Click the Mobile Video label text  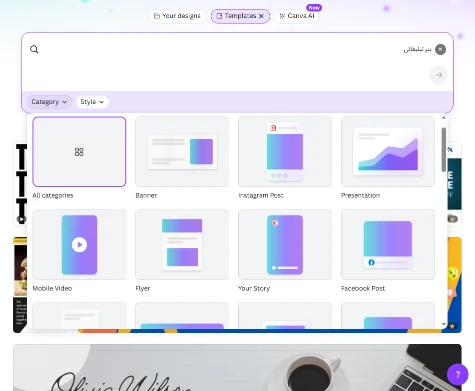pyautogui.click(x=52, y=288)
